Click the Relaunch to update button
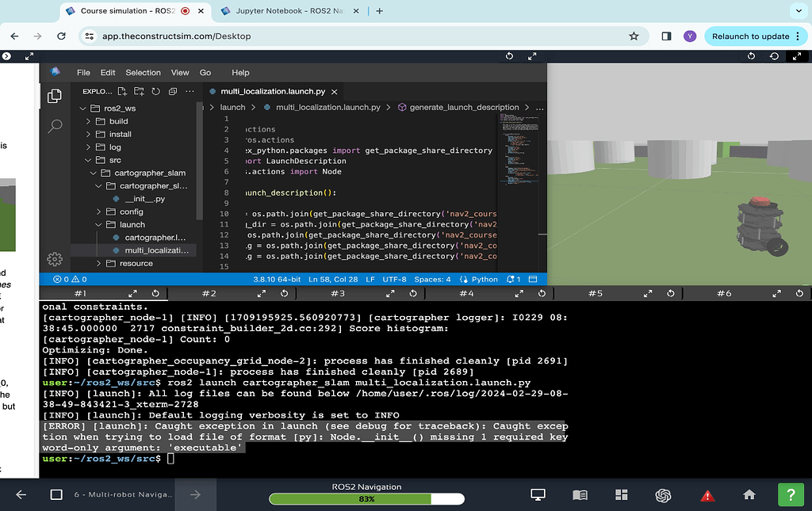This screenshot has width=812, height=511. [752, 36]
